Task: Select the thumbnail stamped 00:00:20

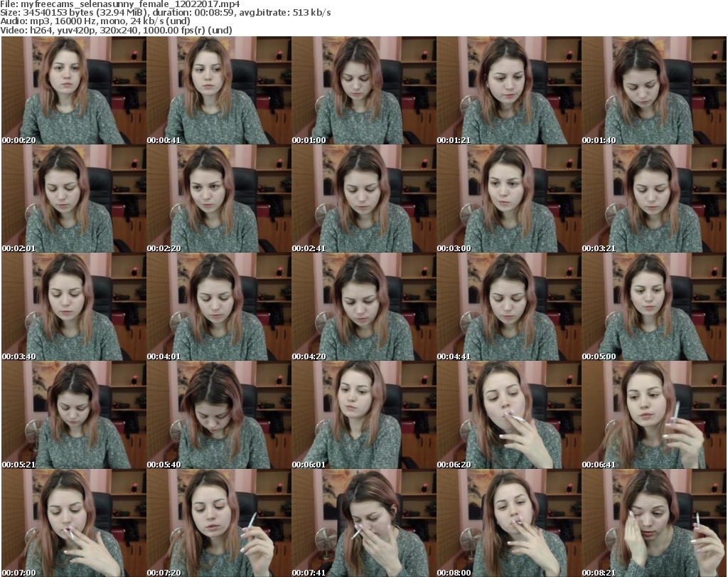Action: tap(73, 90)
